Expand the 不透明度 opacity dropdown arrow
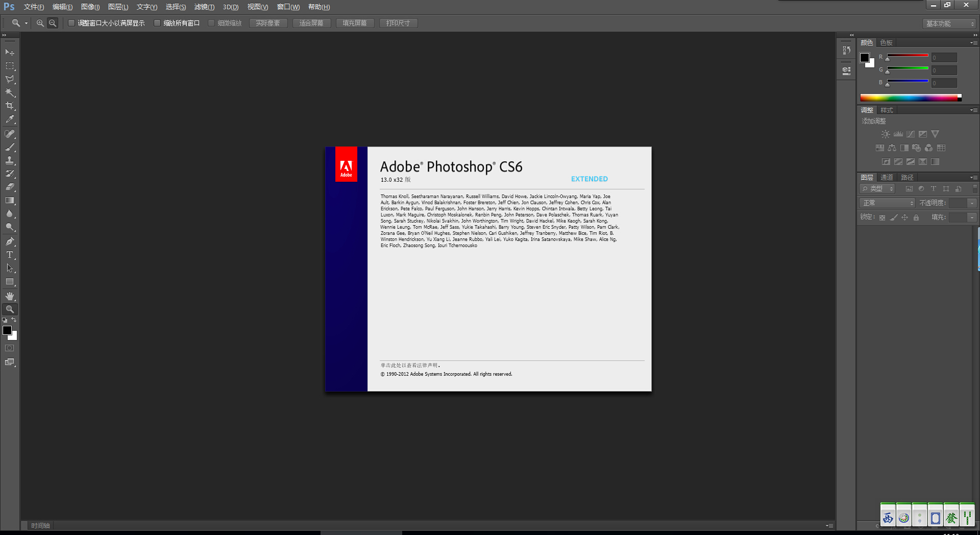Screen dimensions: 980x535 972,203
